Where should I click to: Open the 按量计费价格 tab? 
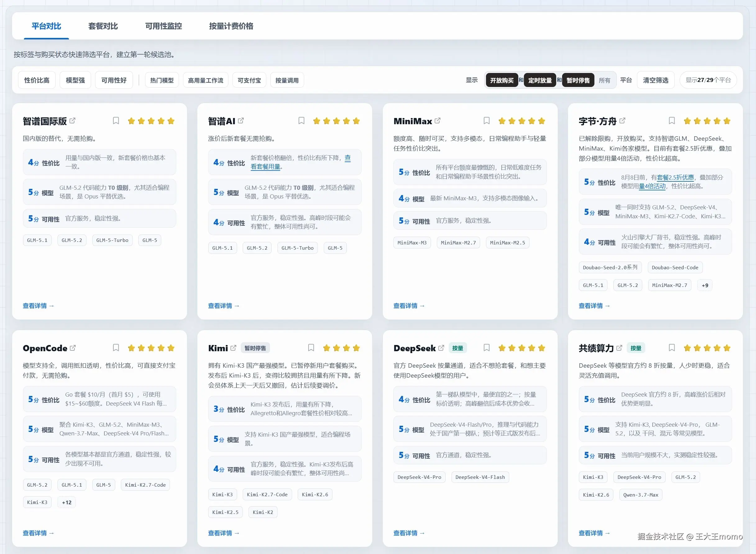(x=231, y=26)
